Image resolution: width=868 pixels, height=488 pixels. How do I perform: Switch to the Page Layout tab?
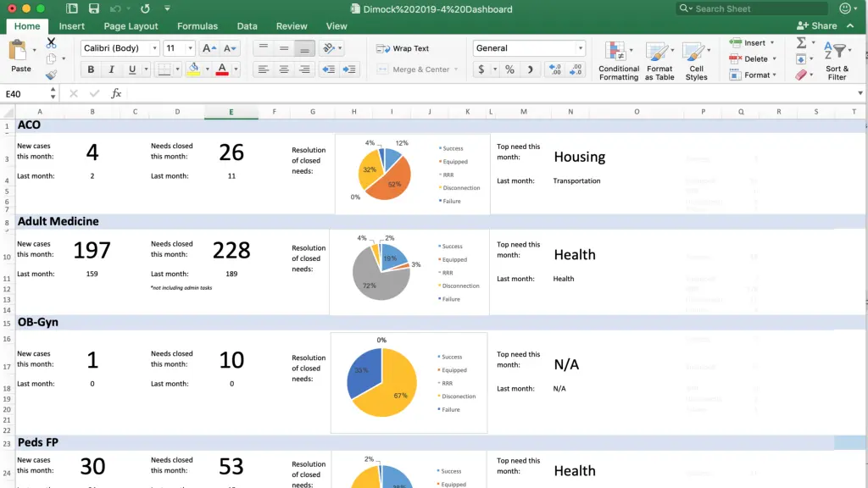point(131,26)
